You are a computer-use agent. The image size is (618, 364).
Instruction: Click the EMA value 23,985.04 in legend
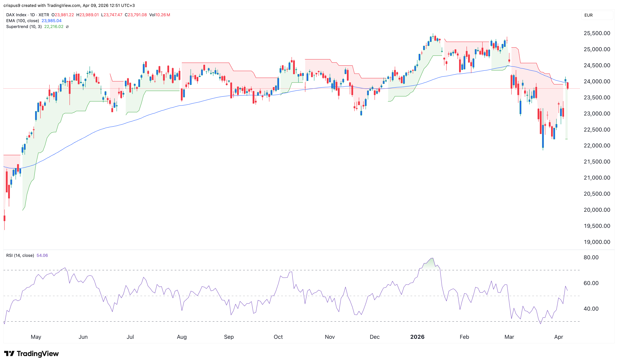pos(52,21)
